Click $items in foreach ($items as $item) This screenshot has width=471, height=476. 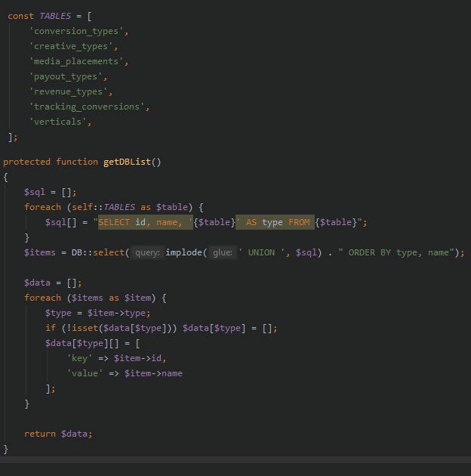click(x=88, y=298)
